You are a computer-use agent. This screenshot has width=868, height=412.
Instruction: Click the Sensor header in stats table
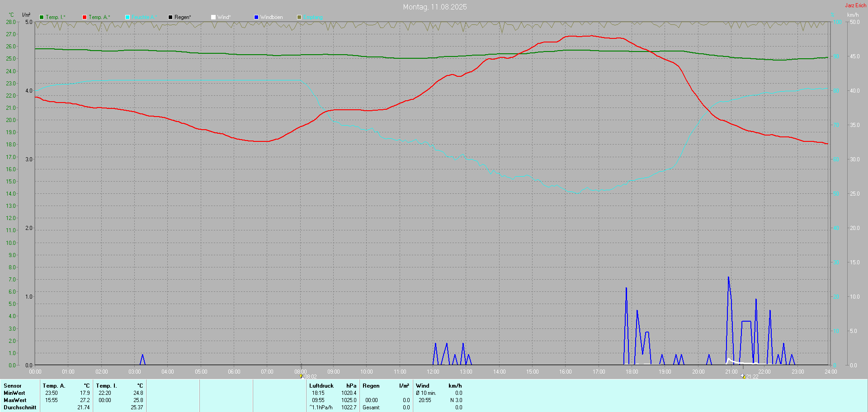[x=13, y=386]
